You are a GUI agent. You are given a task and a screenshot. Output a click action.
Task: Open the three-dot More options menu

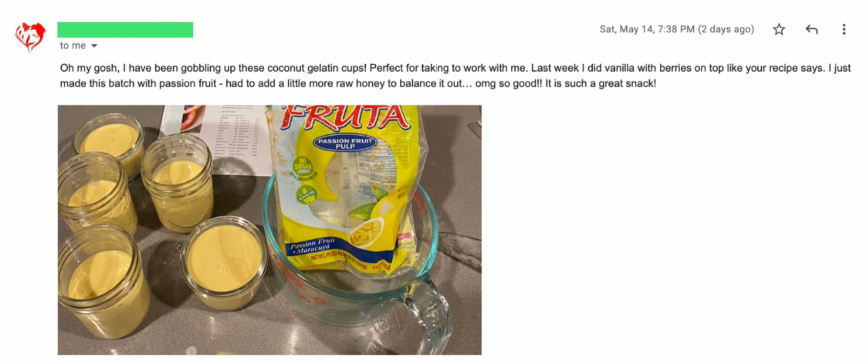click(x=844, y=30)
